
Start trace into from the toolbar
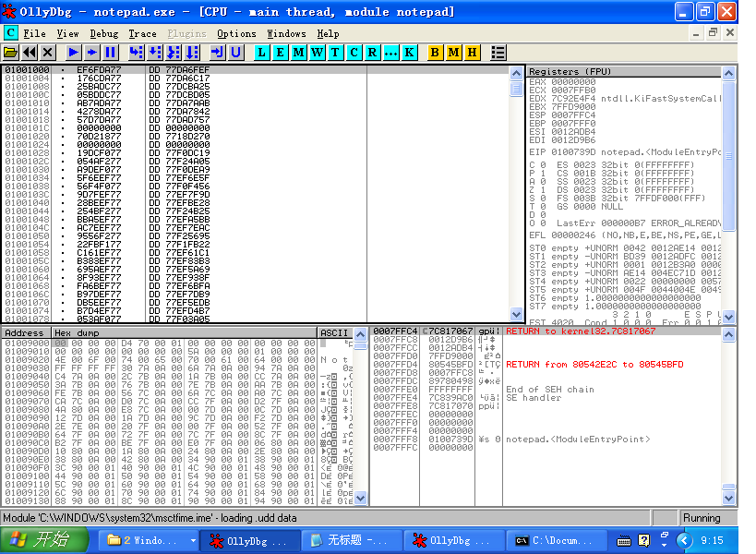click(x=174, y=52)
